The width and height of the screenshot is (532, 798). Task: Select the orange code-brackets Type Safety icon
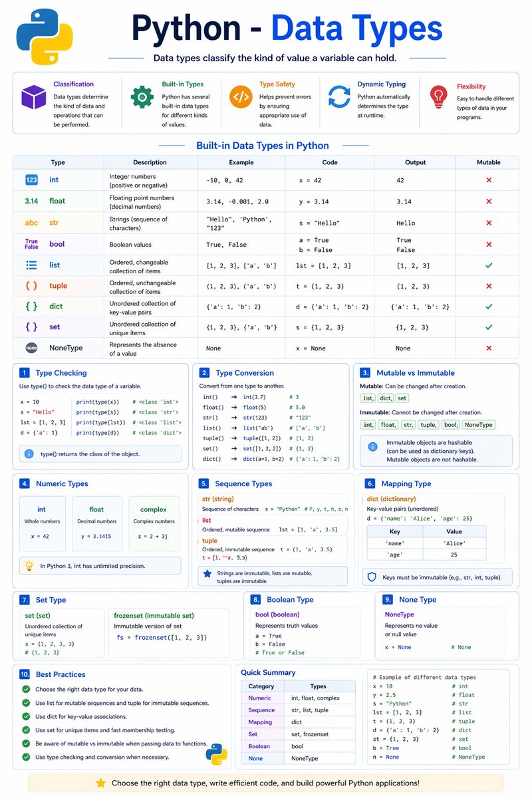click(x=241, y=97)
